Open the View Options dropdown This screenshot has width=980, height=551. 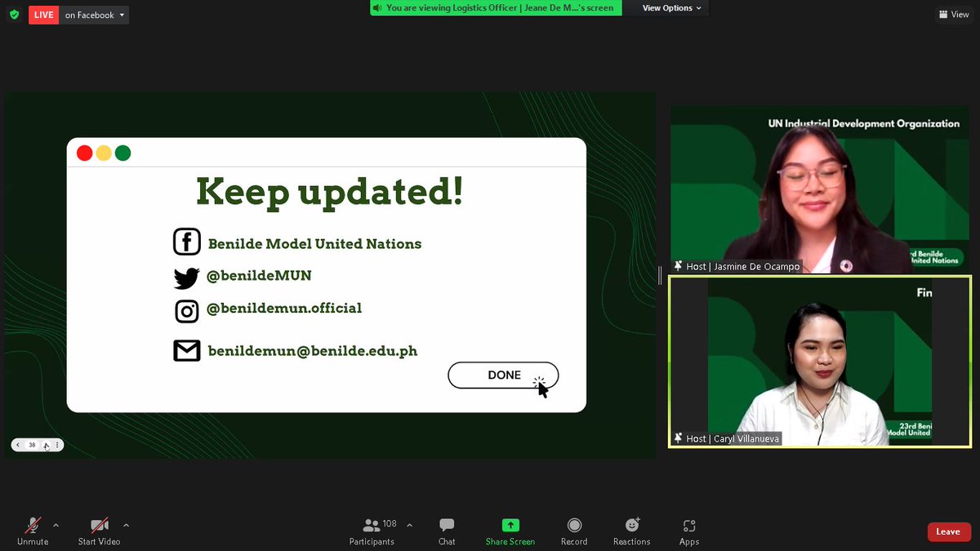point(672,8)
